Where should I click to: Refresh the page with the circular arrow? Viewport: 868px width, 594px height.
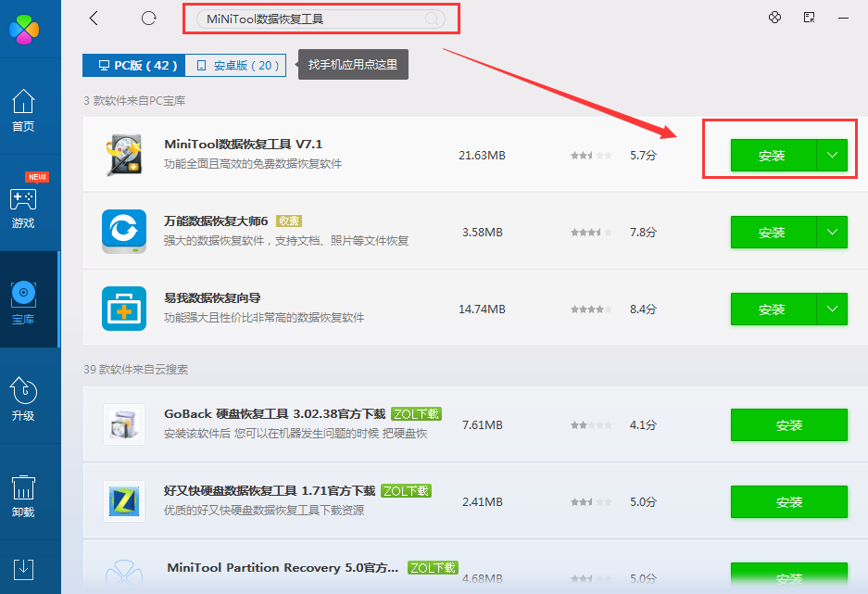pyautogui.click(x=148, y=19)
